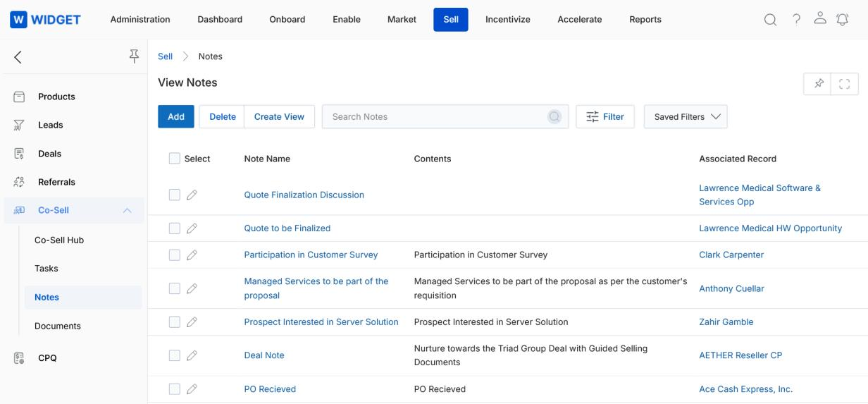
Task: Edit Prospect Interested in Server Solution pencil
Action: pyautogui.click(x=192, y=322)
